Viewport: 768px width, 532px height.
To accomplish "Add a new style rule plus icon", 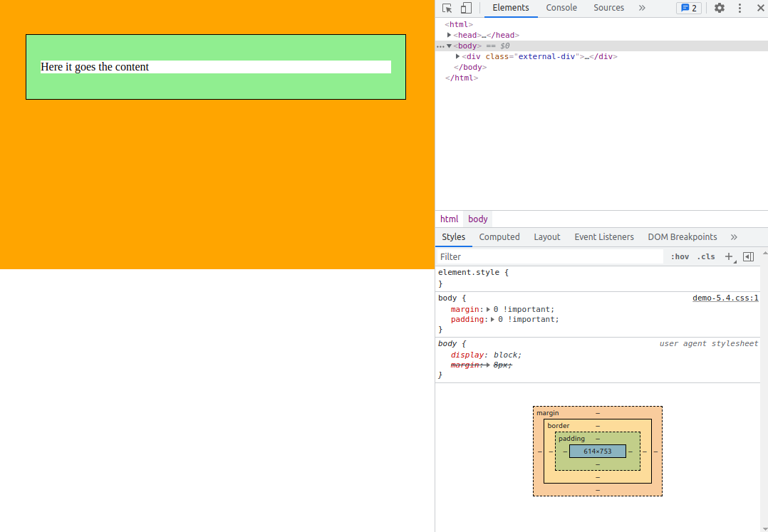I will pos(730,257).
